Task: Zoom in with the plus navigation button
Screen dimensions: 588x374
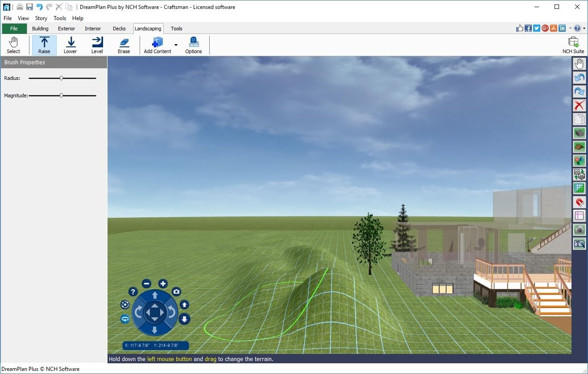Action: click(x=163, y=283)
